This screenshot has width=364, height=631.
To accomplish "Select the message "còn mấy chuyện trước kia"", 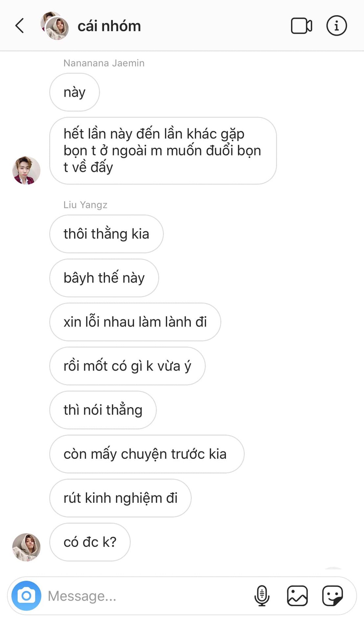I will [147, 454].
